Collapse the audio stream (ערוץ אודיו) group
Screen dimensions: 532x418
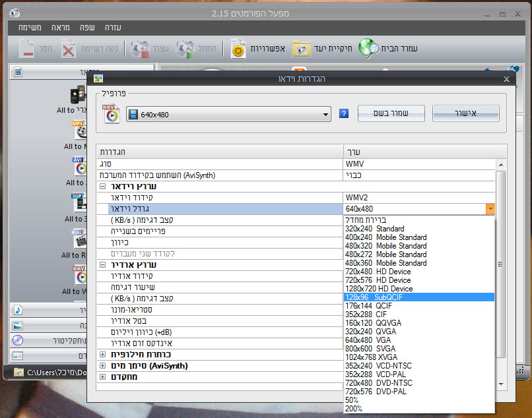[102, 265]
